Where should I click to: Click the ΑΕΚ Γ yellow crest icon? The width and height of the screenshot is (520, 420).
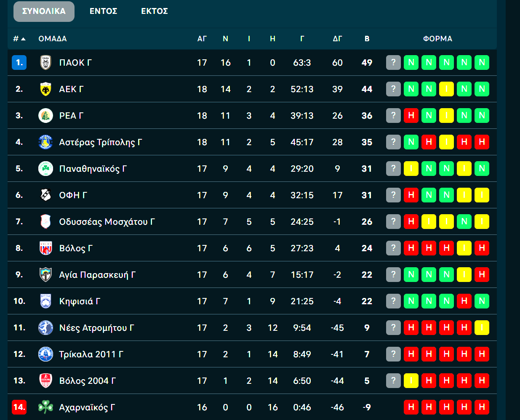coord(45,89)
